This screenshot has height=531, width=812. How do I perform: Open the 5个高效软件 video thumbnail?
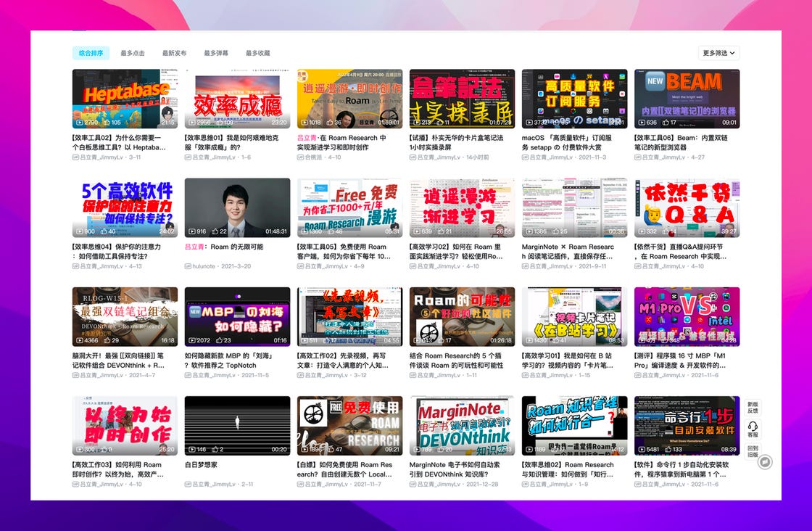[x=125, y=207]
